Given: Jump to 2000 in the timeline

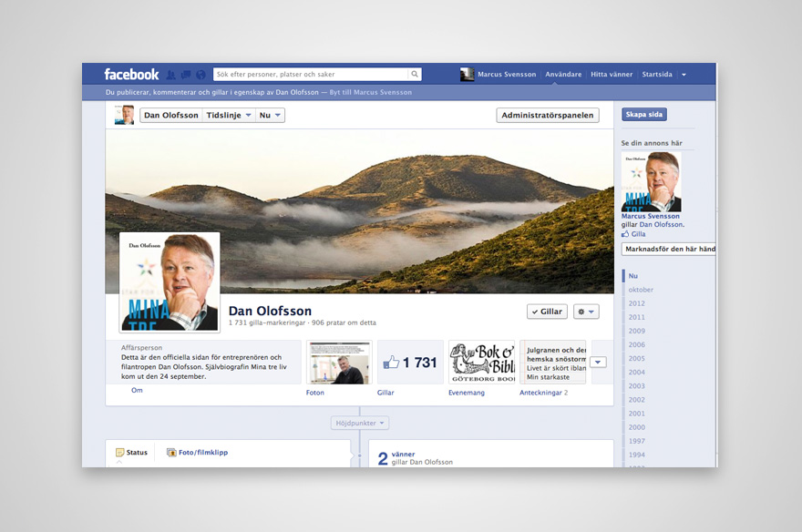Looking at the screenshot, I should pyautogui.click(x=637, y=428).
